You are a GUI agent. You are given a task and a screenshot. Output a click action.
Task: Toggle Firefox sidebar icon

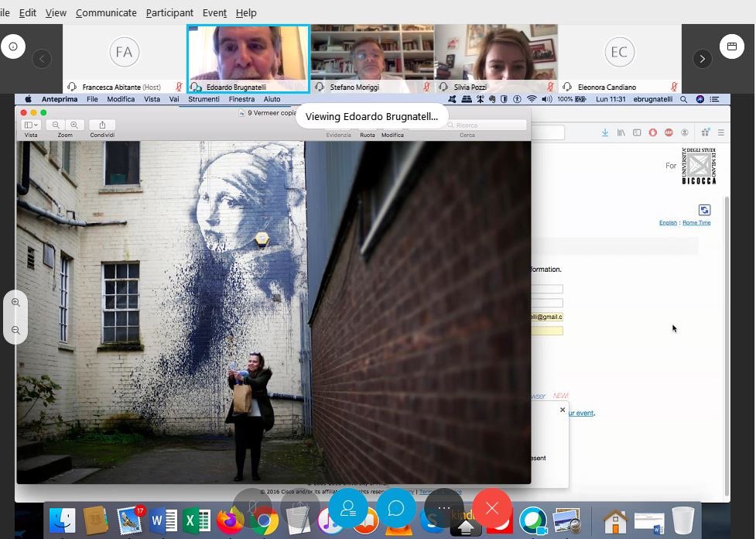[x=637, y=132]
